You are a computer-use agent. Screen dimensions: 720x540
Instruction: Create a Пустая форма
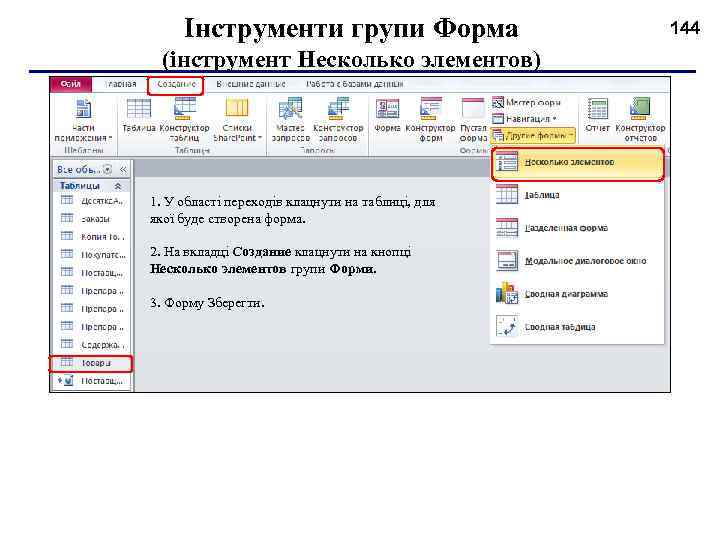point(473,120)
